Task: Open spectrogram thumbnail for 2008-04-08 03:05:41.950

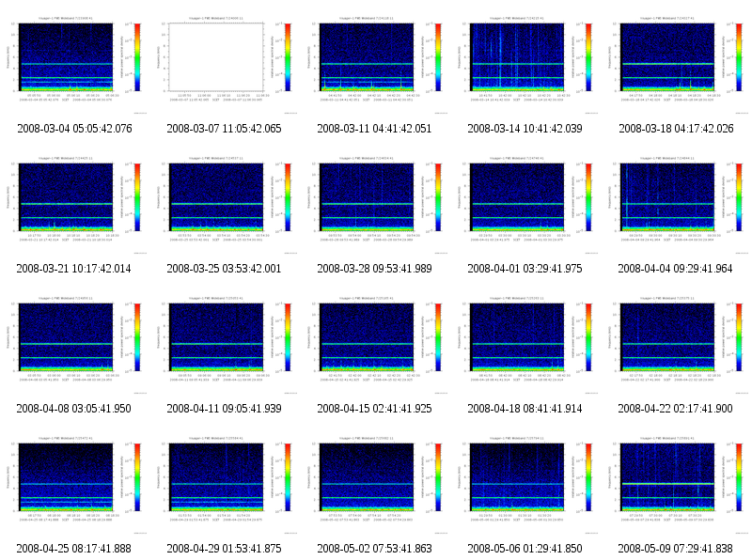Action: (x=75, y=344)
